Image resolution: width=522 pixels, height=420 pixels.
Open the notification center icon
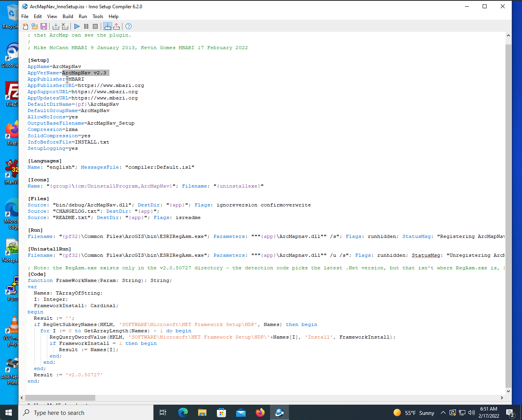(x=511, y=413)
